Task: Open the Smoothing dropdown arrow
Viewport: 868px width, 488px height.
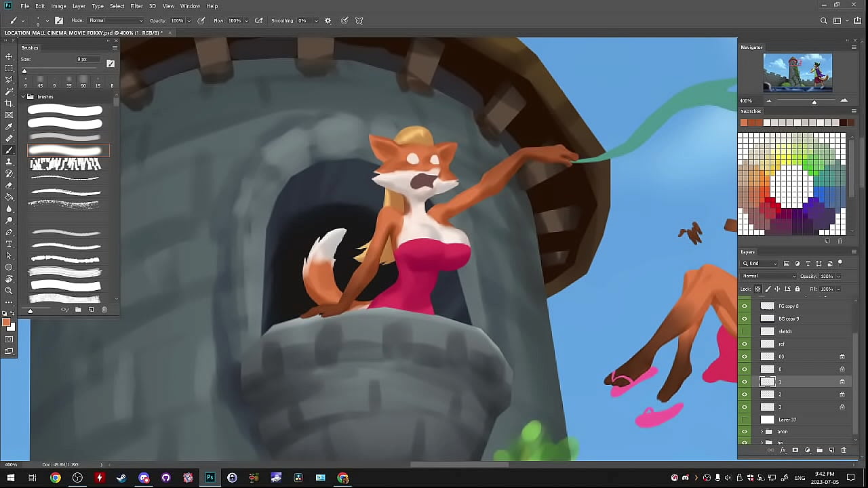Action: click(x=316, y=20)
